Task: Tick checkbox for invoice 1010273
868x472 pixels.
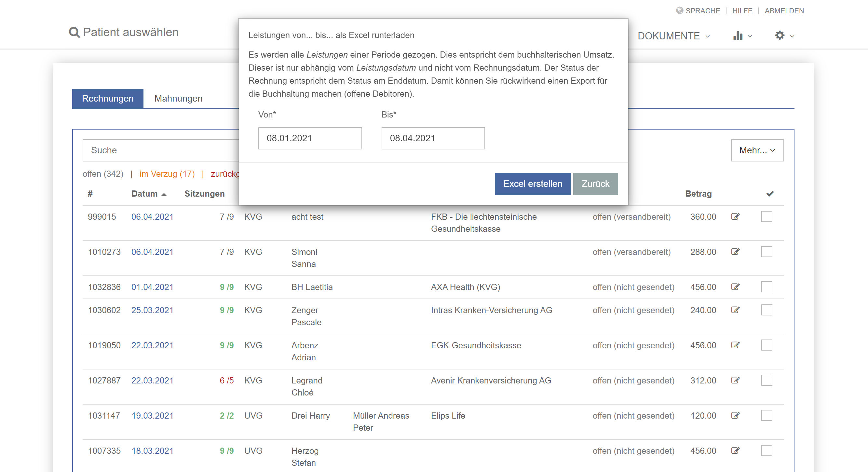Action: pos(766,252)
